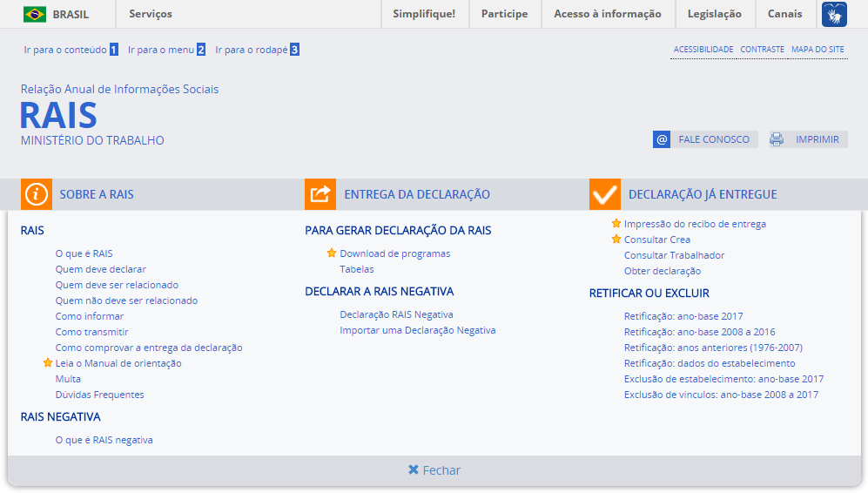Toggle the CONTRASTE option

[763, 50]
